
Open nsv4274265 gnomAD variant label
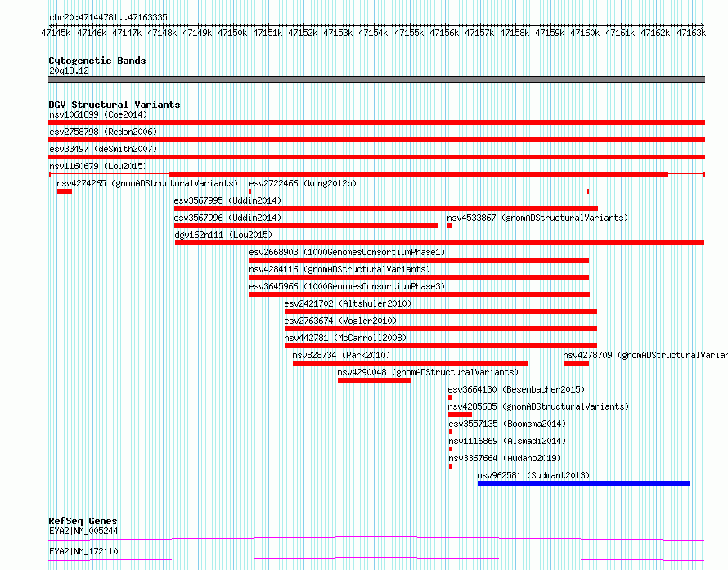point(147,183)
